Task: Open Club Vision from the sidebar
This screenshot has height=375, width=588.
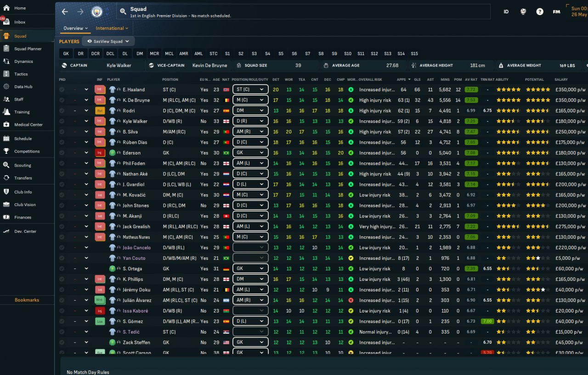Action: click(x=27, y=205)
